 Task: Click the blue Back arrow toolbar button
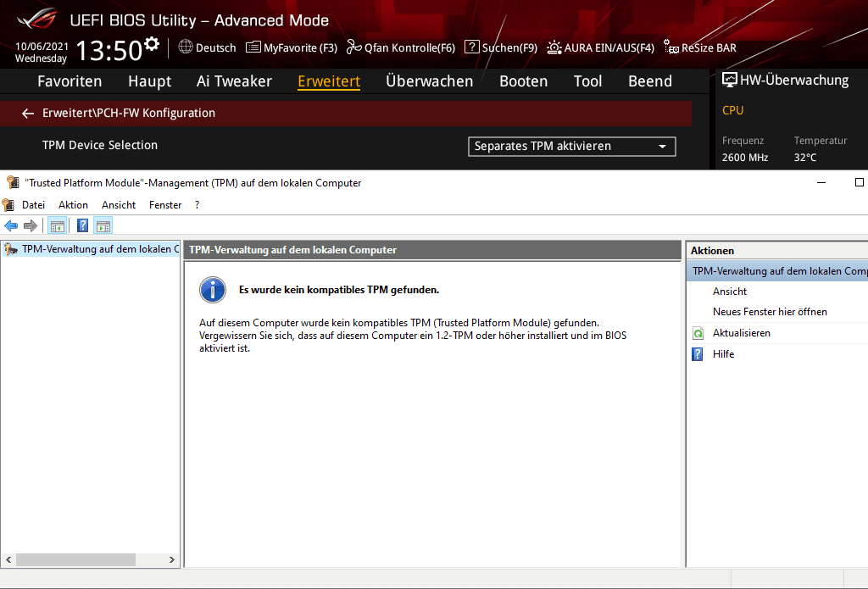point(11,226)
